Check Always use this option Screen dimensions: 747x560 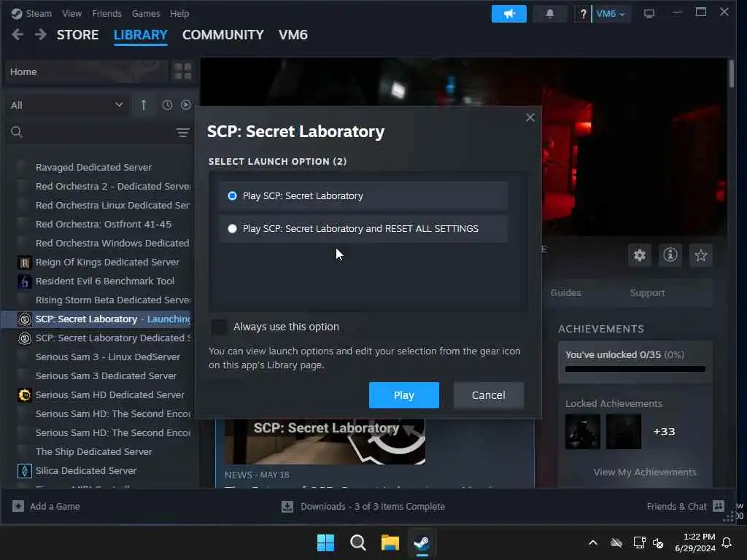click(219, 327)
